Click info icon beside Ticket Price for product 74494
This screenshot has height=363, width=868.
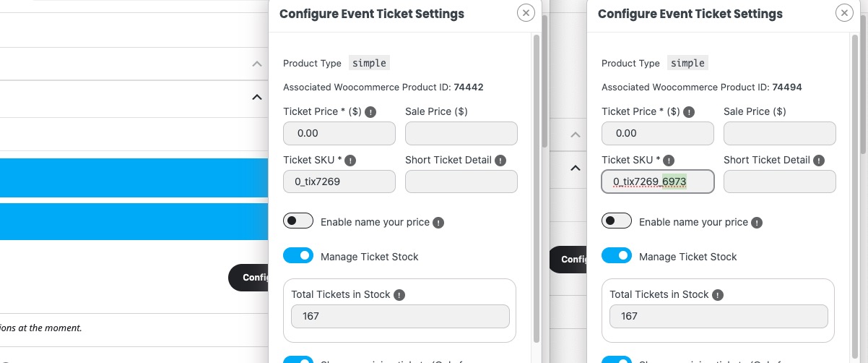[x=689, y=112]
